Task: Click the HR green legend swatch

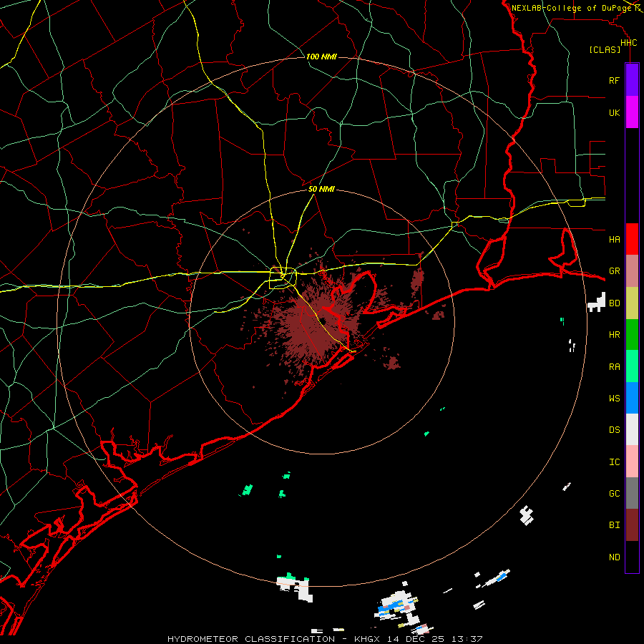Action: 632,334
